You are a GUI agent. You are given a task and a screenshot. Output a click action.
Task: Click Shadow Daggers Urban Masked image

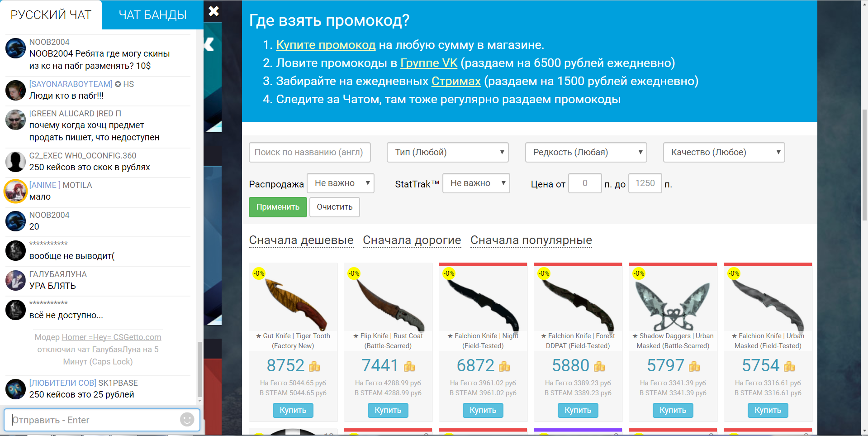(x=673, y=305)
